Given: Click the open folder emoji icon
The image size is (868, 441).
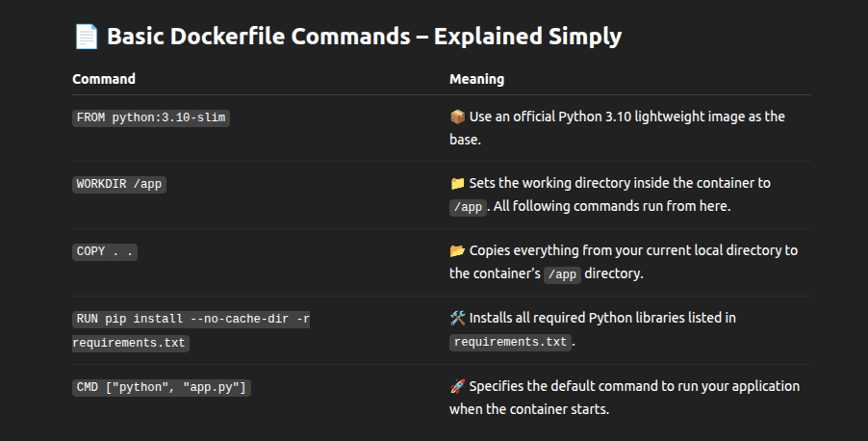Looking at the screenshot, I should [x=457, y=251].
